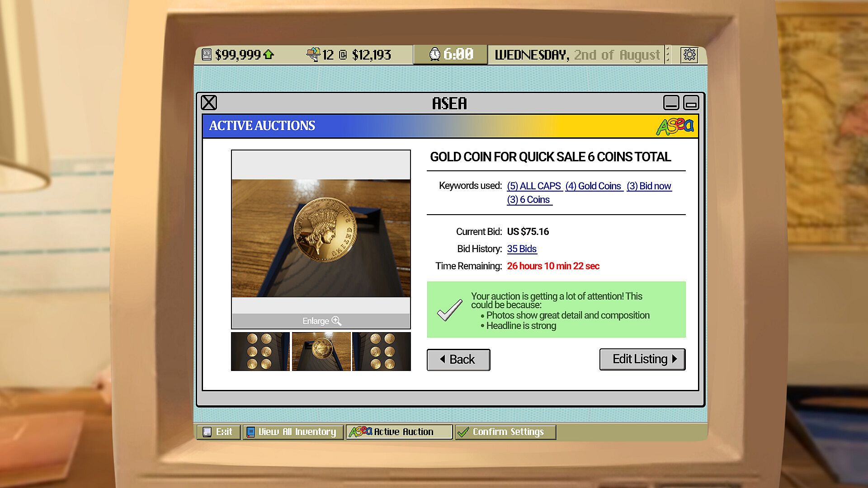This screenshot has width=868, height=488.
Task: Open the View All Inventory taskbar item
Action: click(293, 432)
